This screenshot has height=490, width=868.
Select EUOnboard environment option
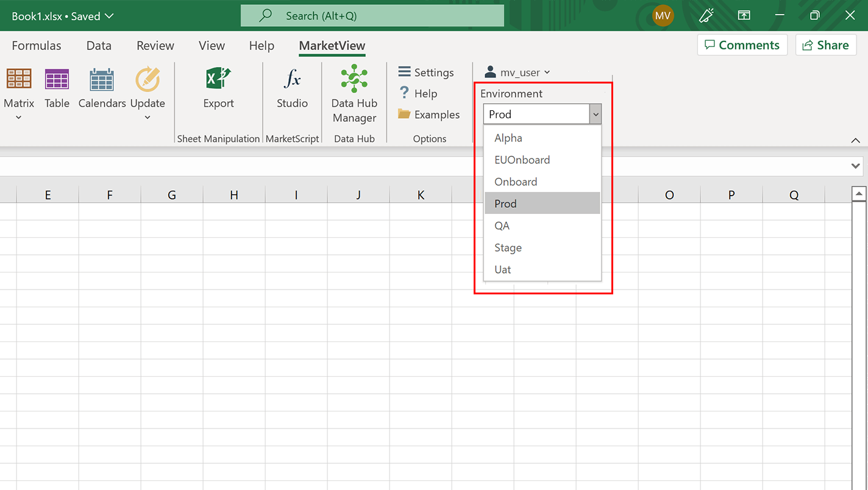pos(542,160)
